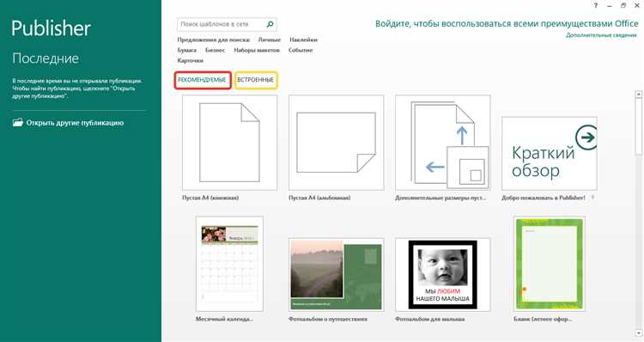
Task: Switch to the РЕКОМЕНДУЕМЫЕ tab
Action: coord(202,80)
